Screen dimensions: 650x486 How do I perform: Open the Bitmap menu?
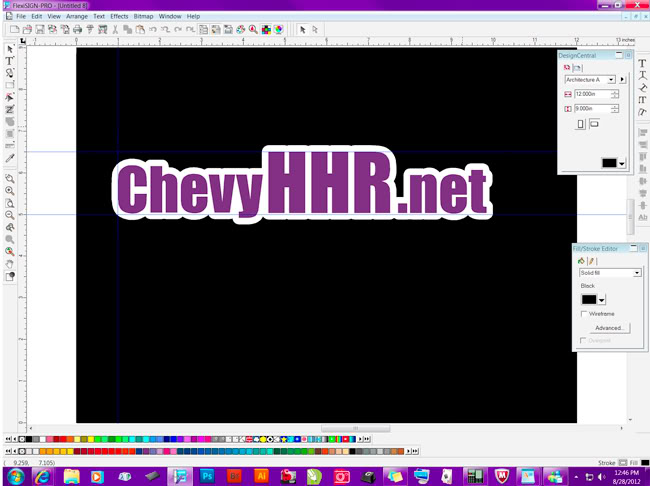click(143, 16)
